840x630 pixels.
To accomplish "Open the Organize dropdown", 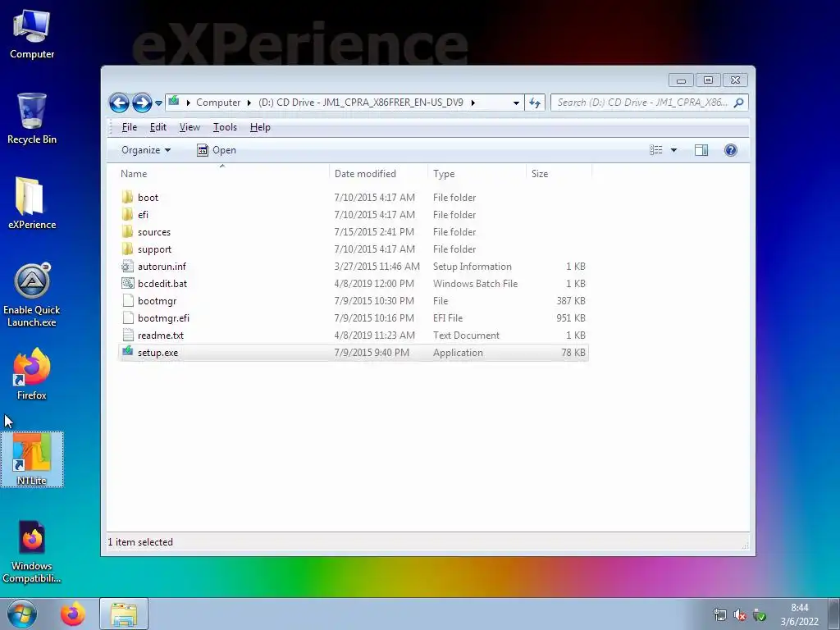I will 146,150.
